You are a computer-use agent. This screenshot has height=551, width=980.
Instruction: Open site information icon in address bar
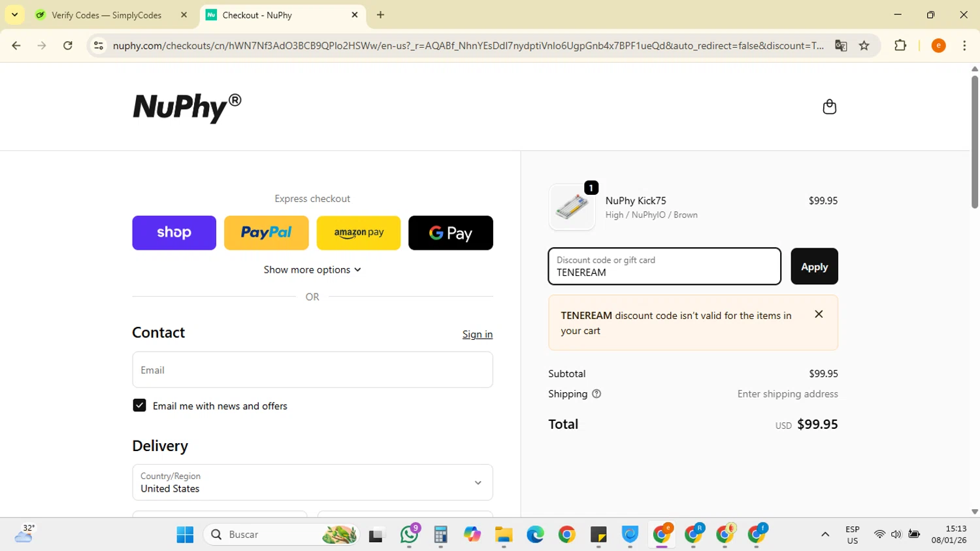pyautogui.click(x=99, y=46)
